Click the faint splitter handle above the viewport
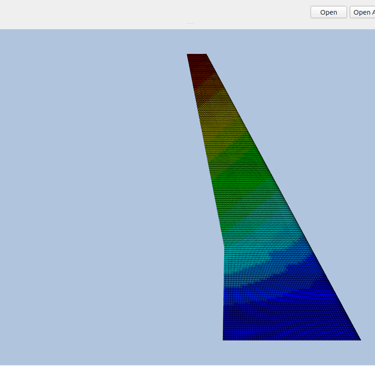The image size is (375, 366). 190,24
